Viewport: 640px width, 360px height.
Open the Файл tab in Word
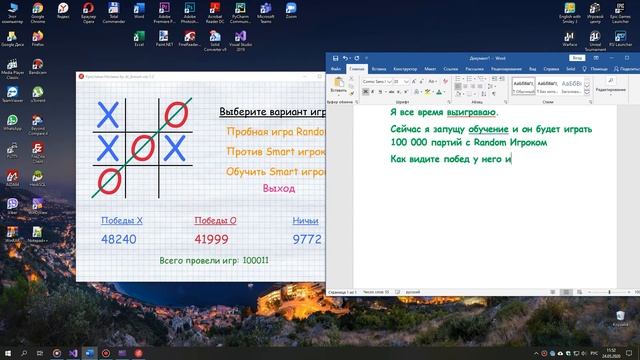pos(336,69)
